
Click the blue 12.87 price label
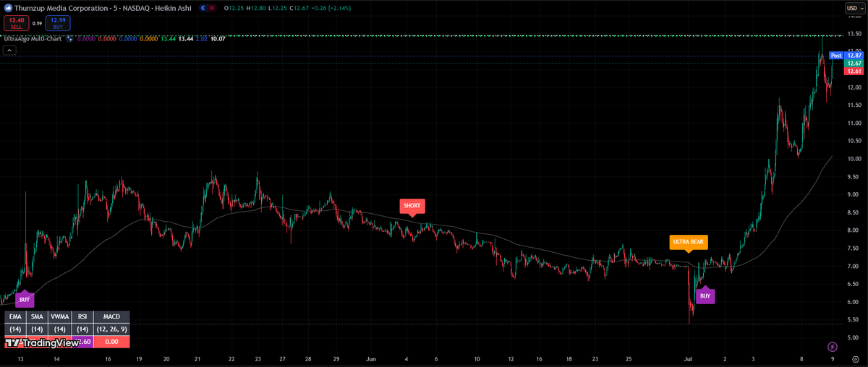click(854, 56)
